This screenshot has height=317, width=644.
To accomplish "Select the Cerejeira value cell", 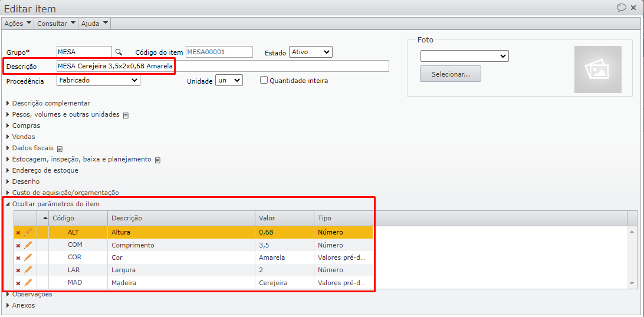I will pyautogui.click(x=285, y=283).
